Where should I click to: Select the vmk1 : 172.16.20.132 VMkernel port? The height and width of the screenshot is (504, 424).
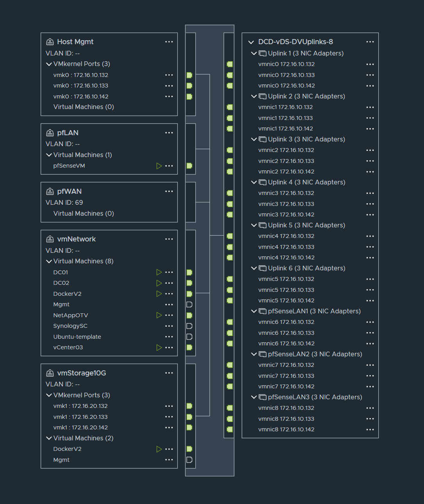coord(80,406)
